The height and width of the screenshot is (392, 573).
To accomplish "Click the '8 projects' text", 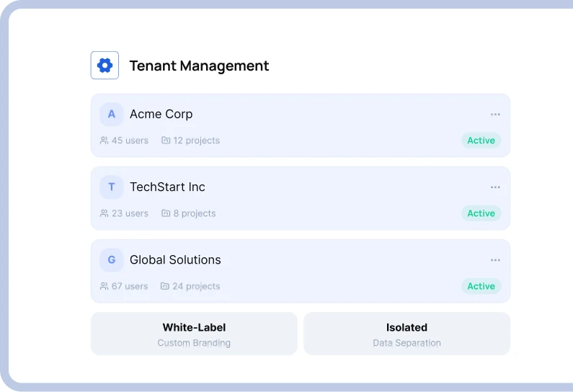I will (x=195, y=213).
